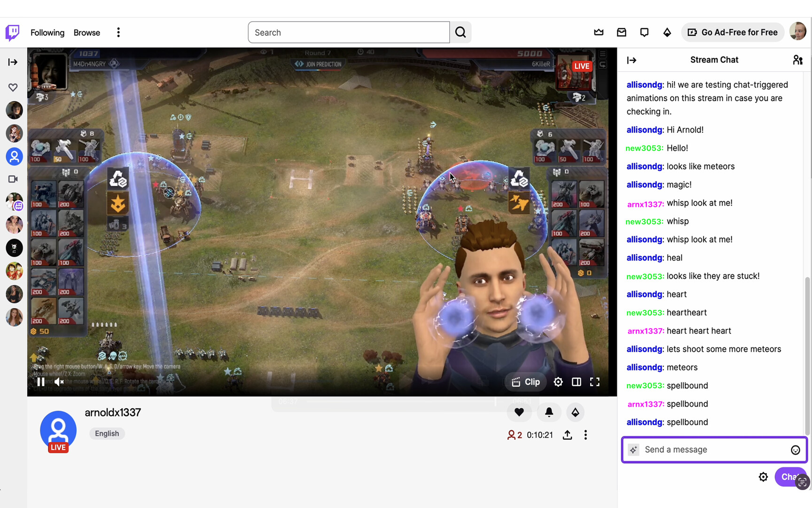Click the Go Ad-Free for Free button
Screen dimensions: 812x508
tap(732, 32)
